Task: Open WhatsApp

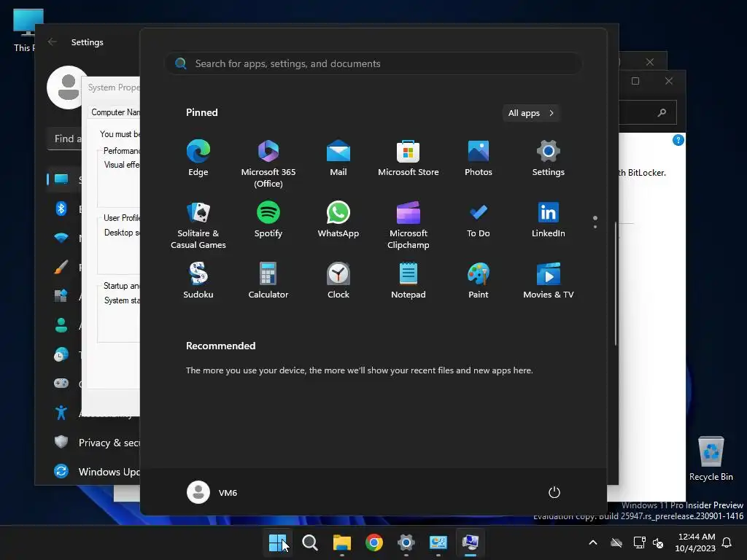Action: click(338, 219)
